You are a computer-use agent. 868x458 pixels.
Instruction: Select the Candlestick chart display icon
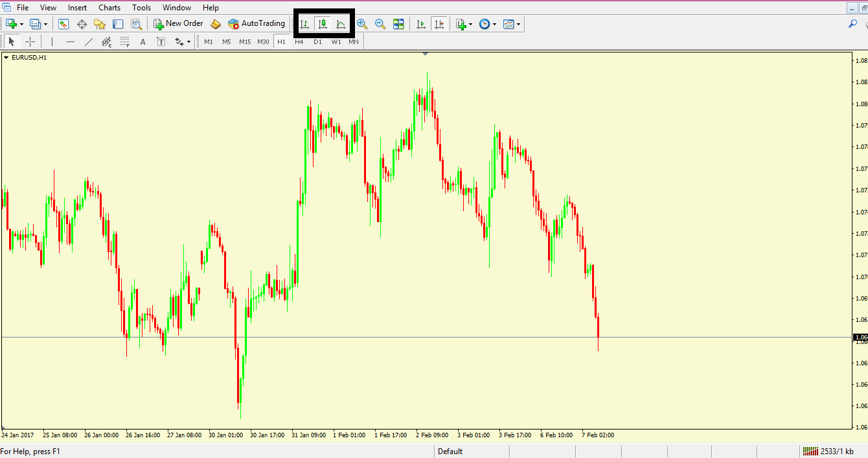coord(323,23)
